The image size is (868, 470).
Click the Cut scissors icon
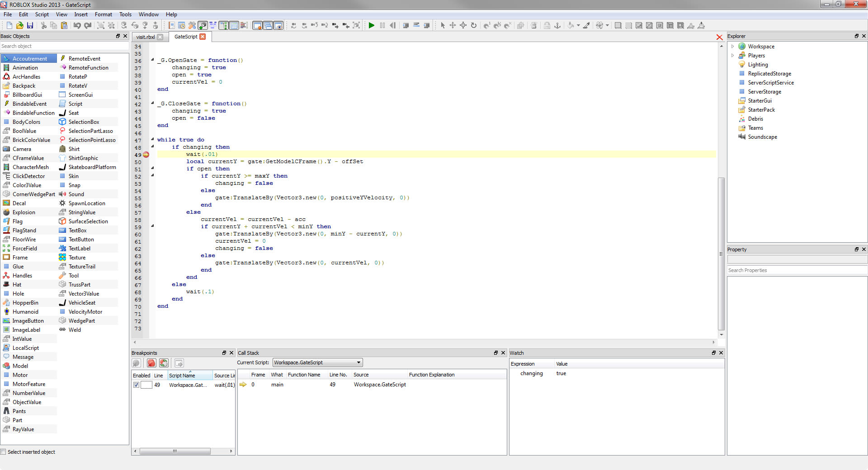tap(43, 25)
